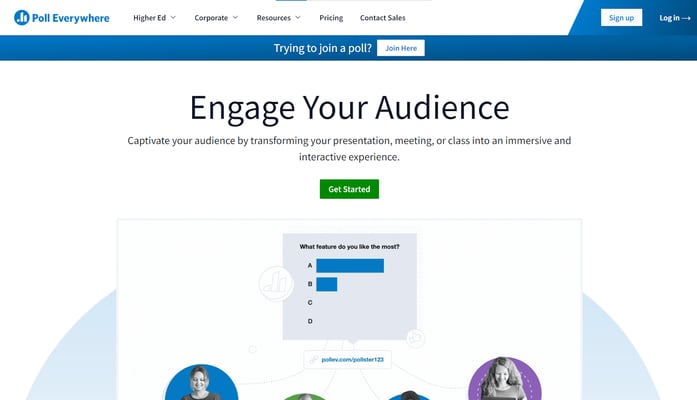The height and width of the screenshot is (400, 697).
Task: Expand the Corporate menu chevron
Action: point(236,17)
